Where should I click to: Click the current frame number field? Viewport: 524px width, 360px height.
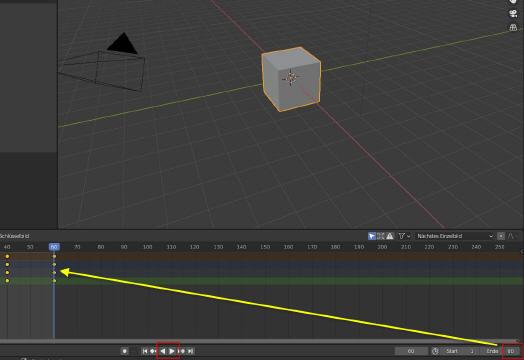411,351
